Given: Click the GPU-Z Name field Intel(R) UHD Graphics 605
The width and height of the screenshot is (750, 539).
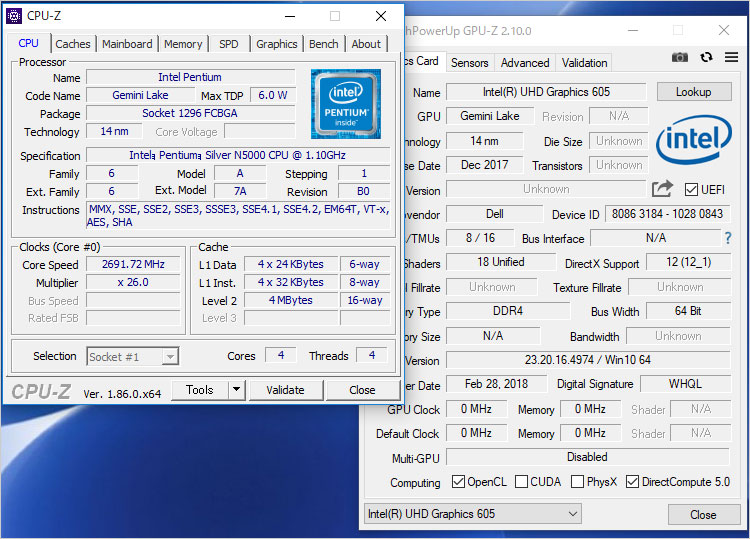Looking at the screenshot, I should click(x=546, y=92).
